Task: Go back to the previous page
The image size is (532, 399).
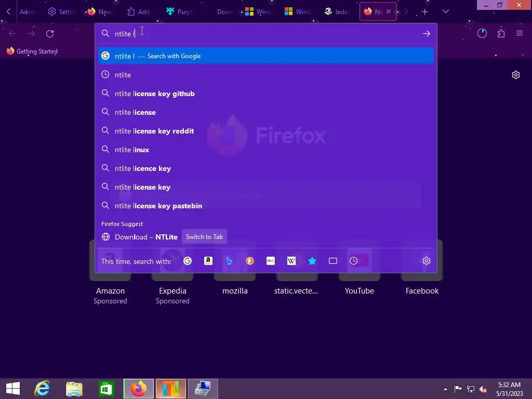Action: 12,34
